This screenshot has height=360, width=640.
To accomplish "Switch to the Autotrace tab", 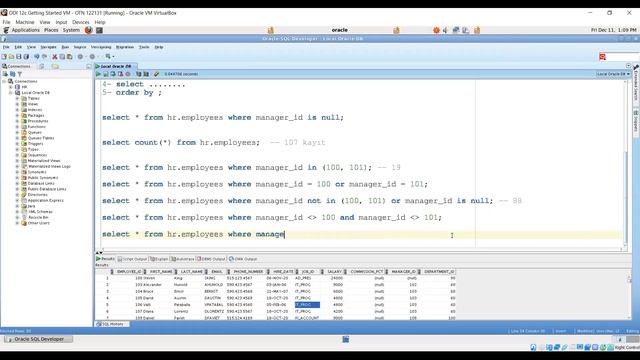I will point(182,259).
